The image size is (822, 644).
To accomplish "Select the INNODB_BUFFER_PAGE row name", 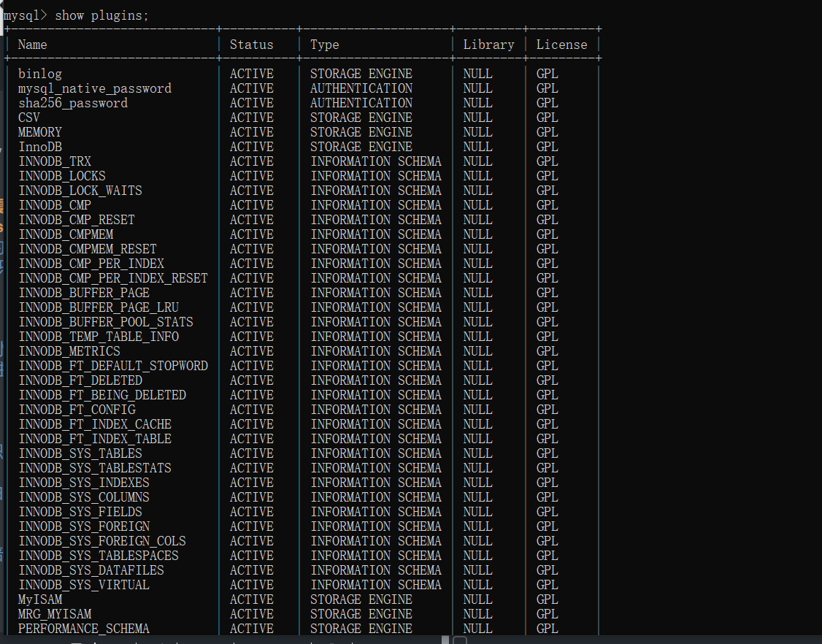I will 84,293.
